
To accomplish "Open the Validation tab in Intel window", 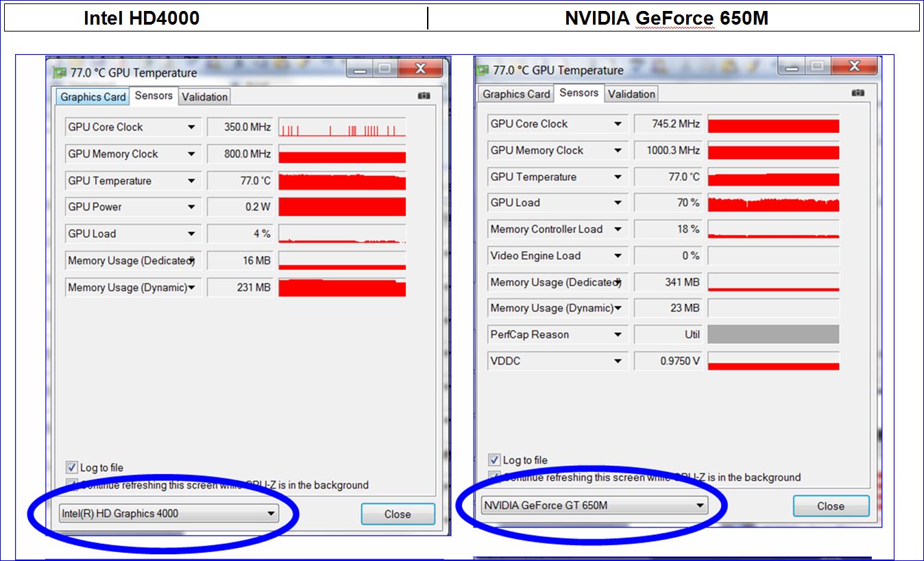I will point(204,97).
